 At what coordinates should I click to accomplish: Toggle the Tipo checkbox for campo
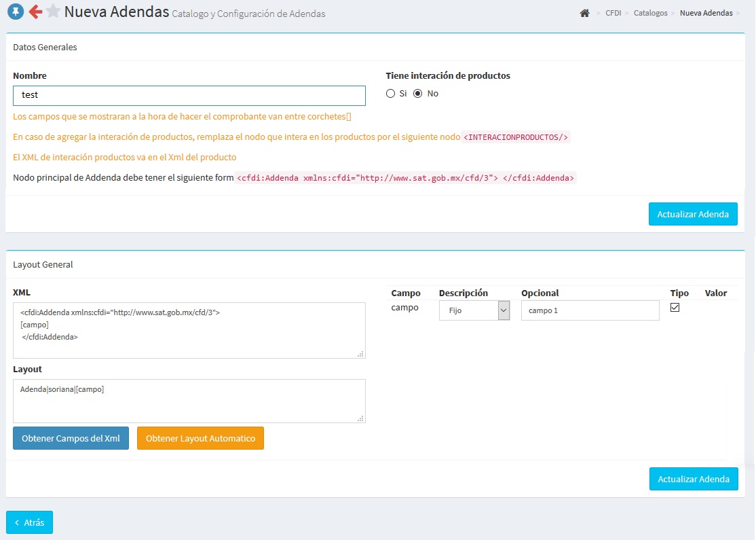pyautogui.click(x=675, y=308)
